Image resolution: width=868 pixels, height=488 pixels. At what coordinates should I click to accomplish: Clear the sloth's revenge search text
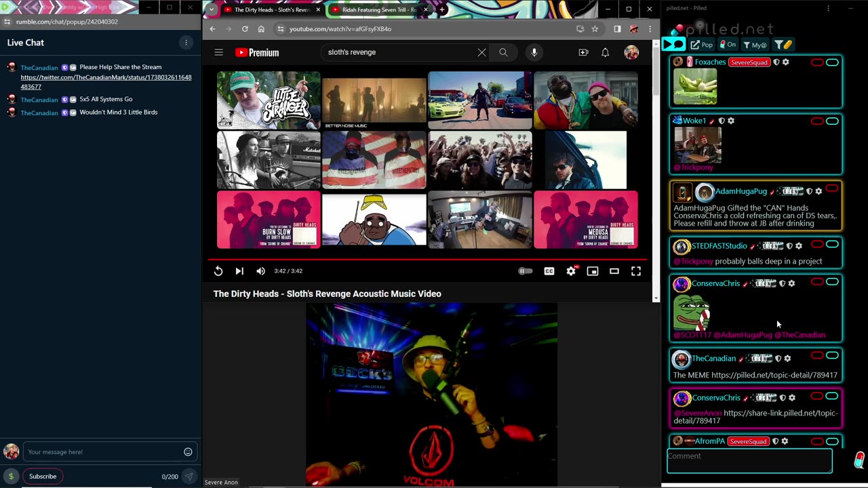click(481, 52)
